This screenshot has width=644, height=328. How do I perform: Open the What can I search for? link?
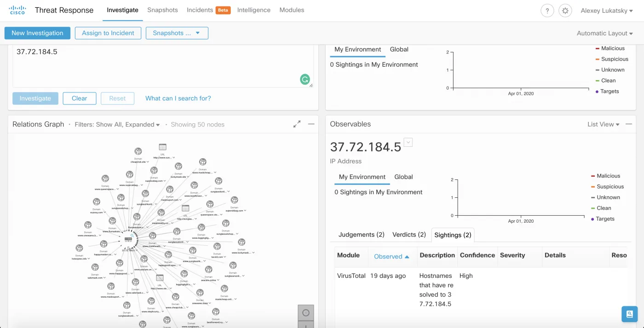coord(178,98)
